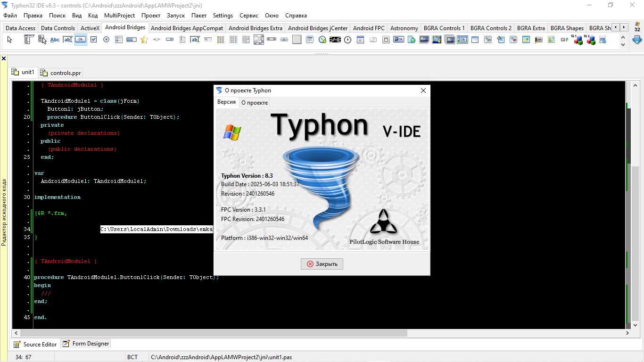Choose the spinner combo box component

(170, 40)
